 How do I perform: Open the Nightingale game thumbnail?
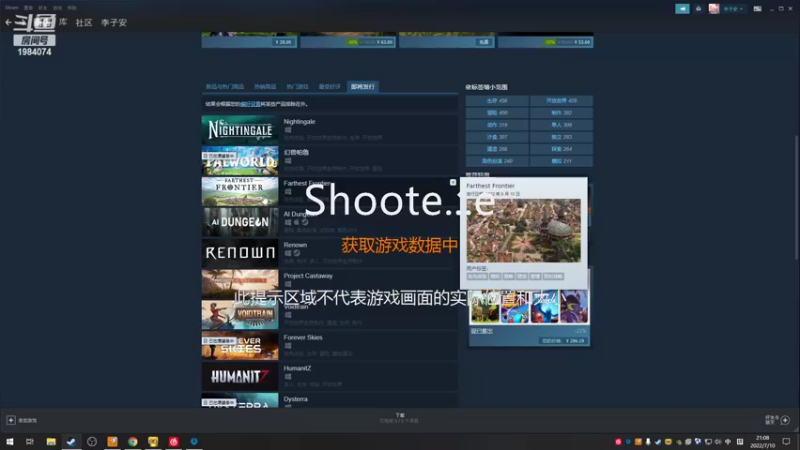[240, 130]
